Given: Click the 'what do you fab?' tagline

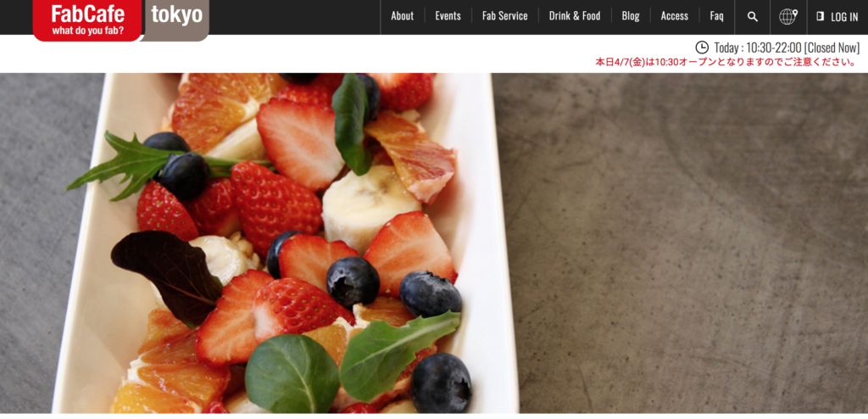Looking at the screenshot, I should click(x=88, y=31).
